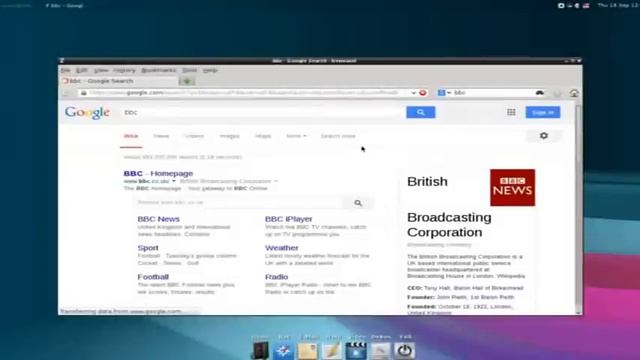Switch to the Videos results tab
640x360 pixels.
pyautogui.click(x=194, y=136)
